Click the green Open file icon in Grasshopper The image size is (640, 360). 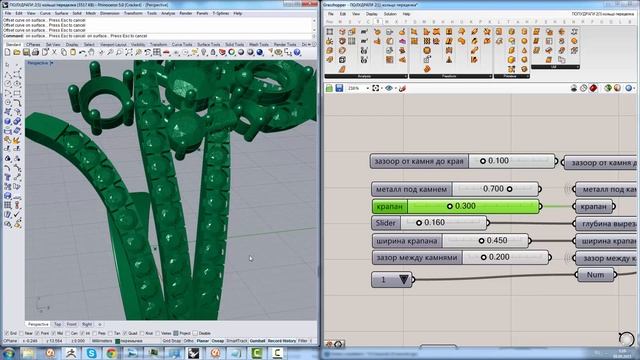tap(329, 88)
